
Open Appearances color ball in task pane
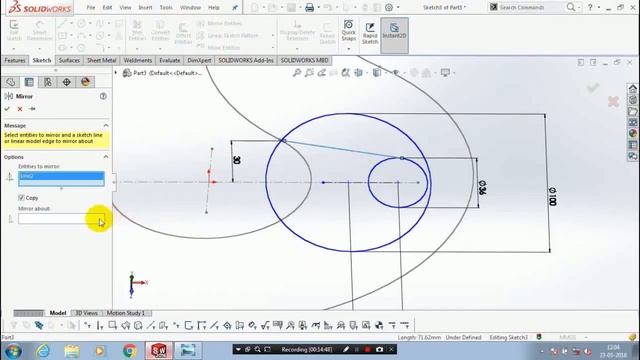pos(633,133)
